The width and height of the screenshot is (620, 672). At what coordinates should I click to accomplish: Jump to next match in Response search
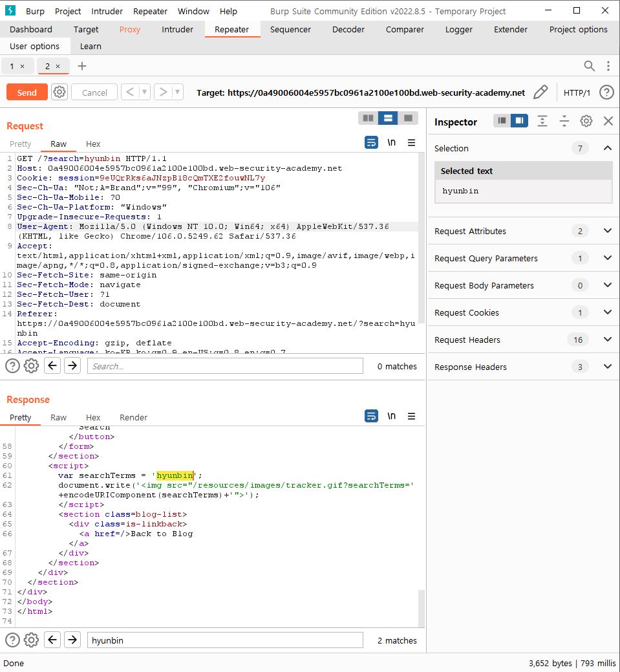(72, 640)
